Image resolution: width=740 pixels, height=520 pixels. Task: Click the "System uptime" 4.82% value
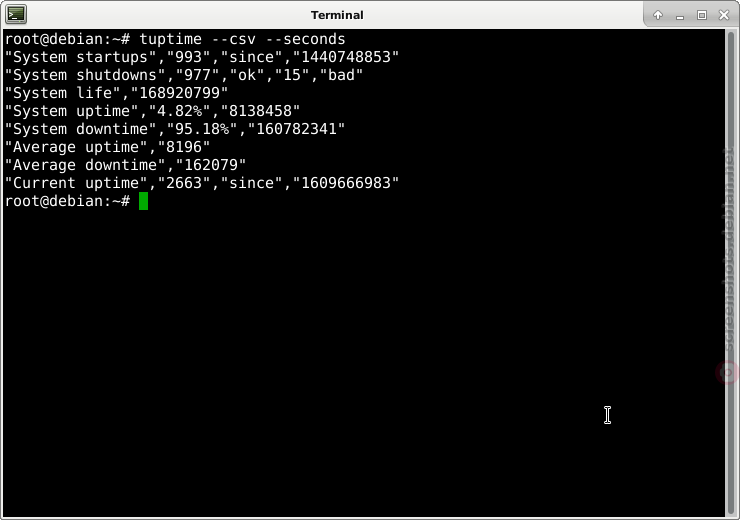pyautogui.click(x=179, y=111)
